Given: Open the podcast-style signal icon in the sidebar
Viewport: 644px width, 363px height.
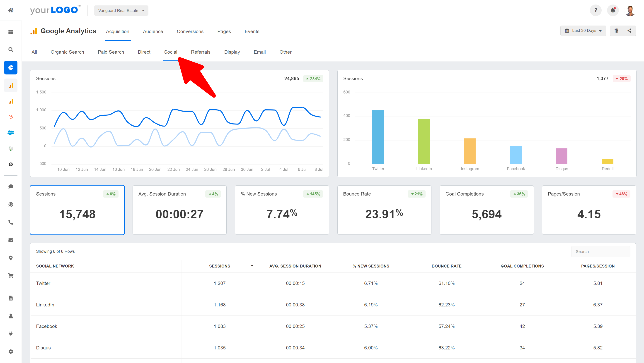Looking at the screenshot, I should pos(11,204).
